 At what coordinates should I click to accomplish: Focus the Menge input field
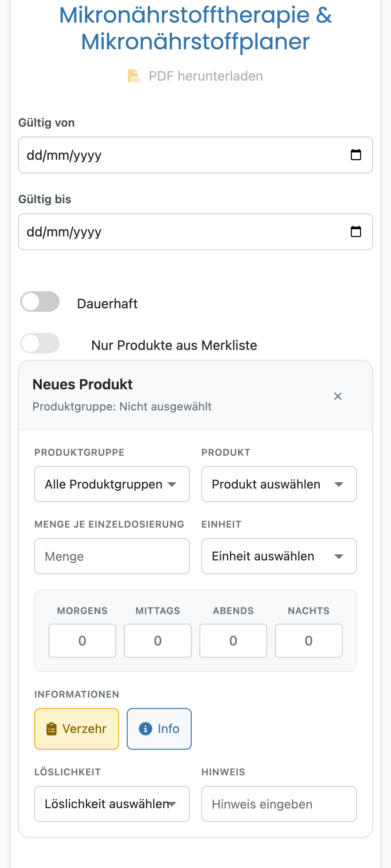click(112, 556)
